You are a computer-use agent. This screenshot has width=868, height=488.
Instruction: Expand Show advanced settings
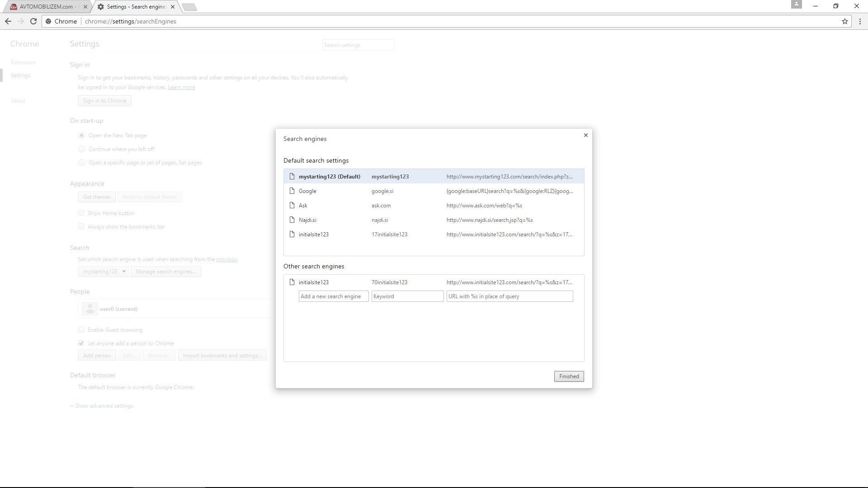pyautogui.click(x=102, y=406)
